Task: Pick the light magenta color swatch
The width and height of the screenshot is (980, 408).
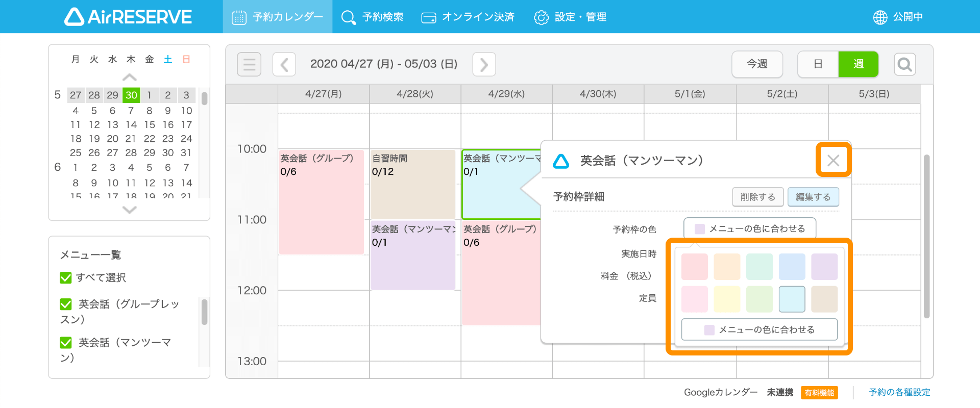Action: (x=695, y=299)
